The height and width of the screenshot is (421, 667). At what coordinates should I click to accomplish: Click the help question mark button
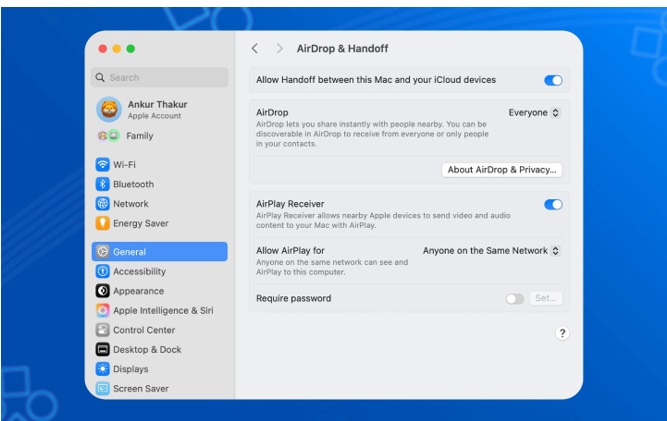pyautogui.click(x=562, y=334)
